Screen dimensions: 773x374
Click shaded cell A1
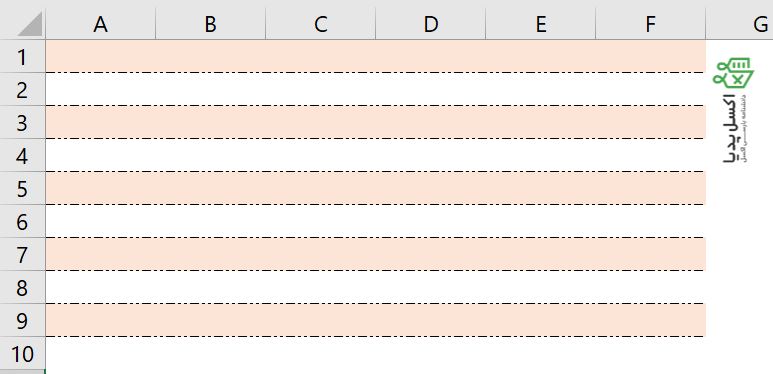(x=101, y=56)
